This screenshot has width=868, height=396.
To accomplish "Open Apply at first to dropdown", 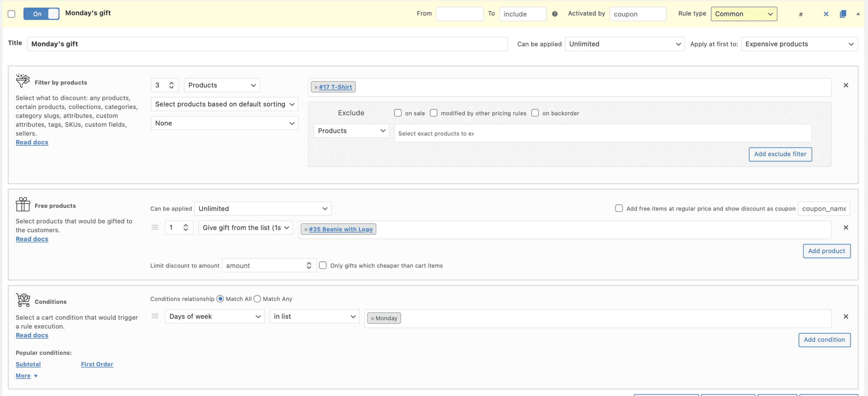I will tap(799, 44).
